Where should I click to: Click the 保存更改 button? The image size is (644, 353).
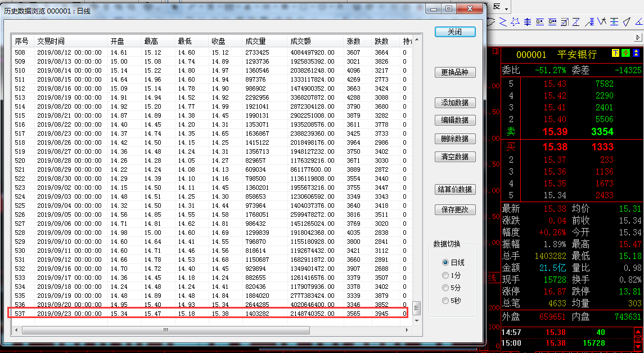coord(454,209)
